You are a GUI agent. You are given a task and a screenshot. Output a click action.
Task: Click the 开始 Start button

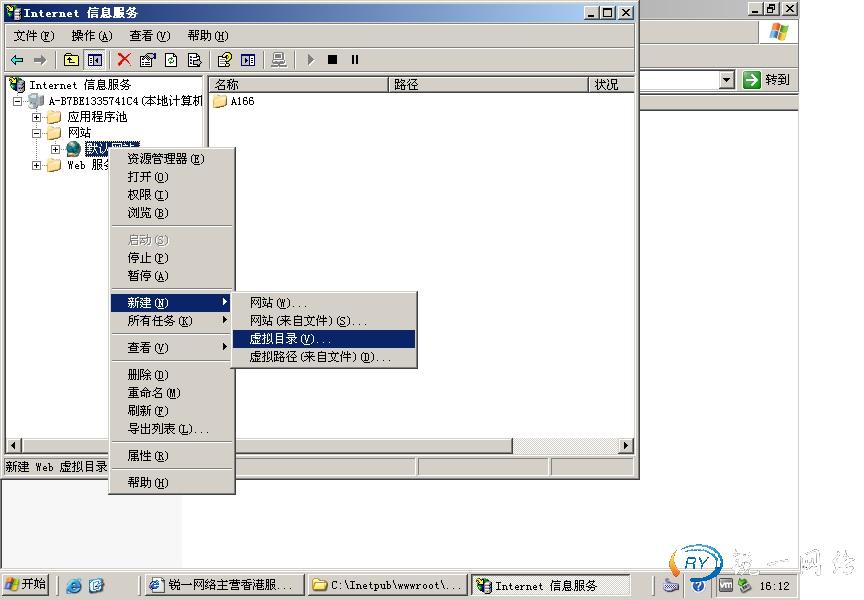pos(26,585)
